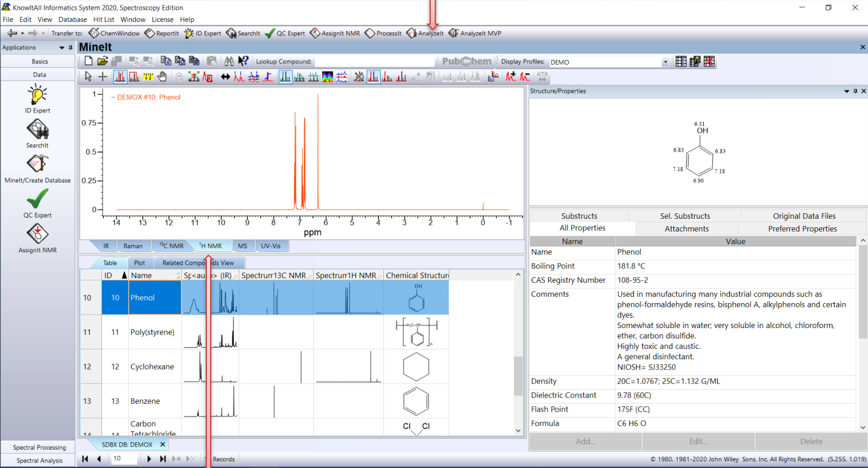
Task: Click the first table grid icon beside Display Profiles
Action: click(x=681, y=62)
